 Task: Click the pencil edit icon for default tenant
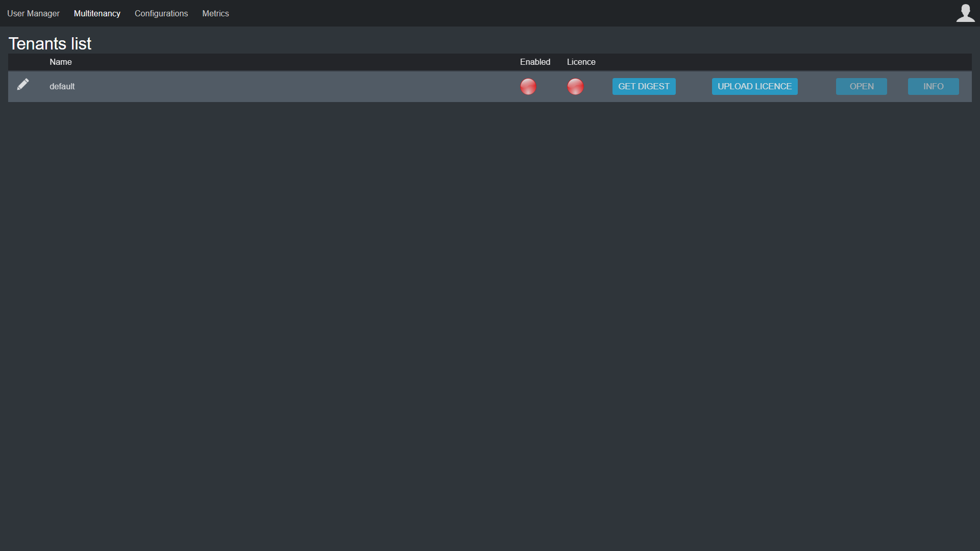point(23,85)
